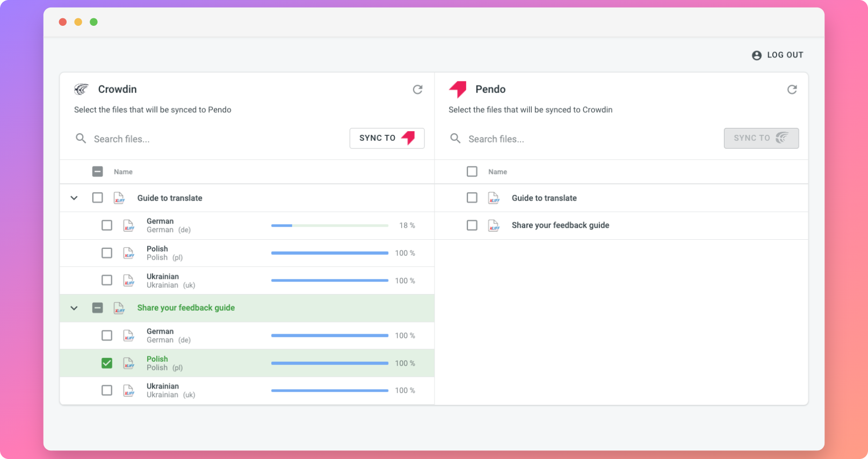Click the Pendo logo icon in header
The height and width of the screenshot is (459, 868).
click(458, 89)
